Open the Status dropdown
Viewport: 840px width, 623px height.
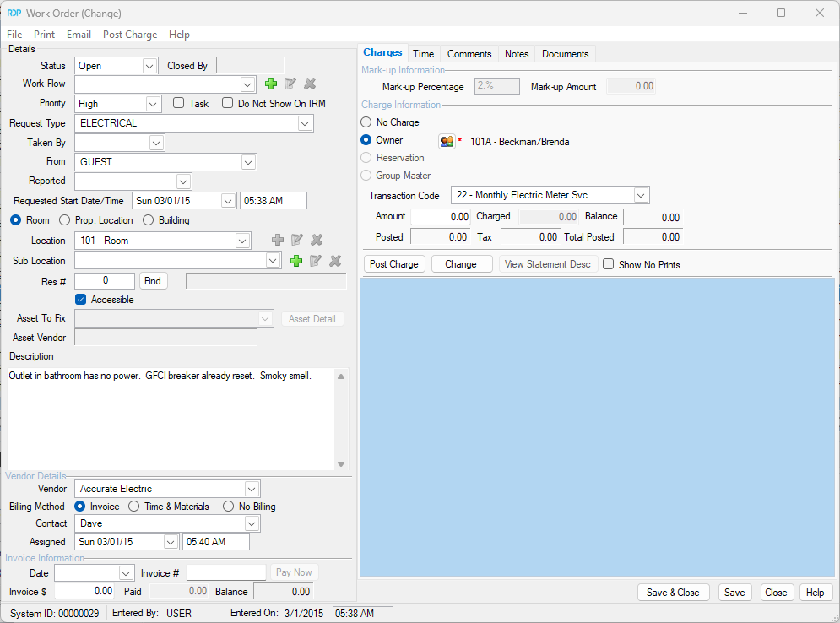click(149, 66)
